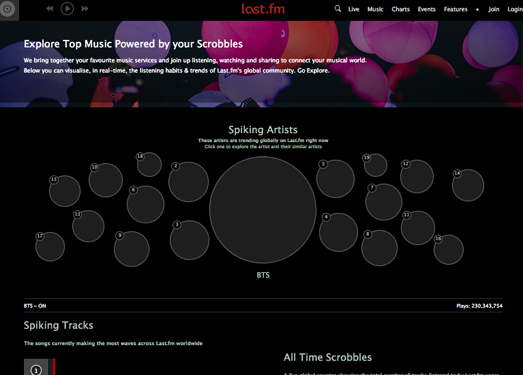The height and width of the screenshot is (375, 523).
Task: Click the dot menu after Features
Action: coord(477,9)
